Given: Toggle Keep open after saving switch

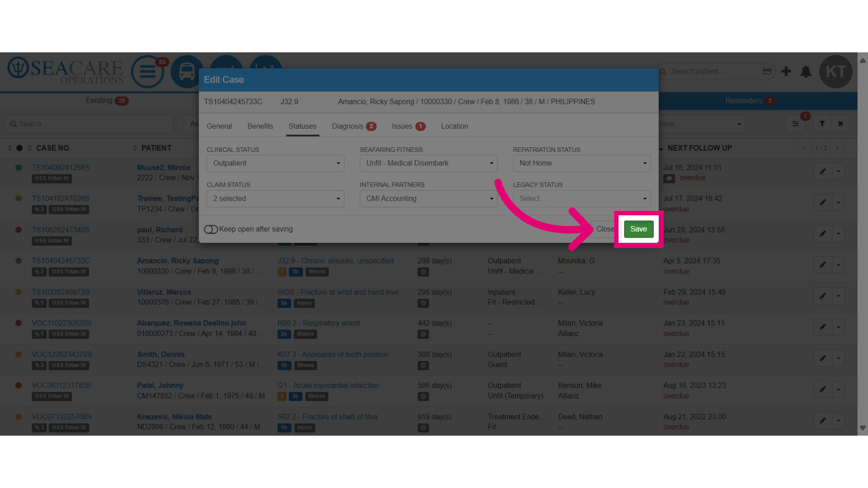Looking at the screenshot, I should pos(211,229).
